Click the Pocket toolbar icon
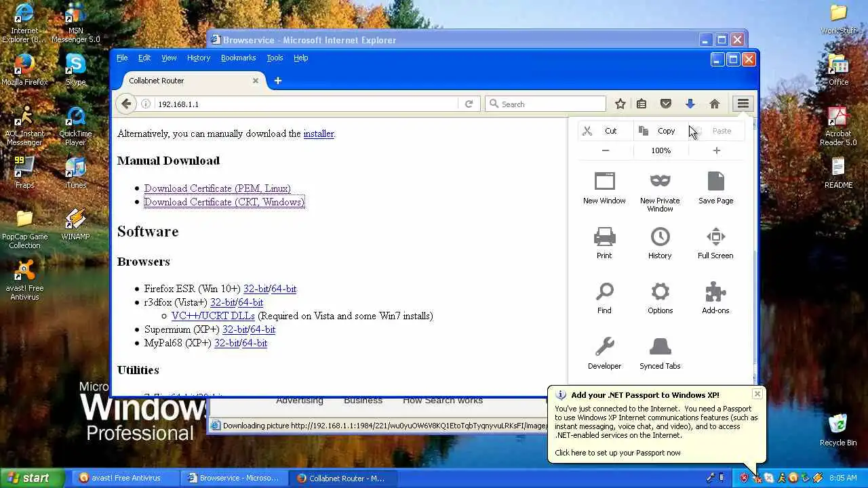Viewport: 868px width, 488px height. tap(665, 104)
